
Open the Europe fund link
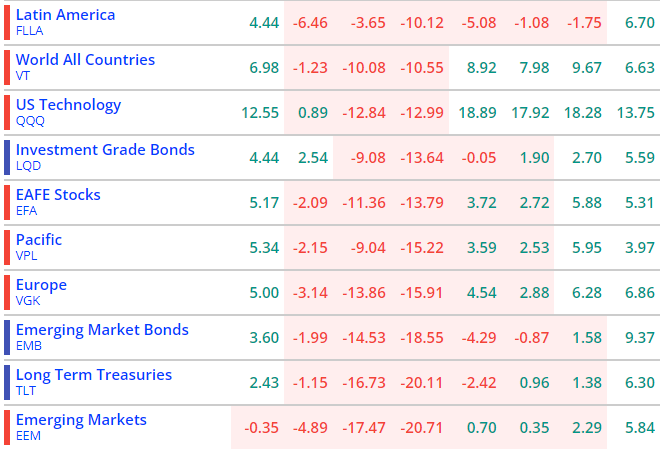pos(41,285)
